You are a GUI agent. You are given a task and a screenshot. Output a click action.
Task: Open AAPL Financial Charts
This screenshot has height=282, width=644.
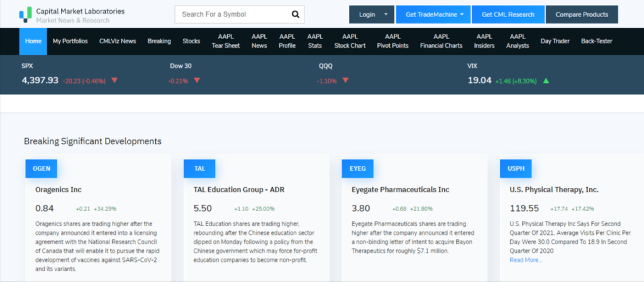(x=441, y=41)
